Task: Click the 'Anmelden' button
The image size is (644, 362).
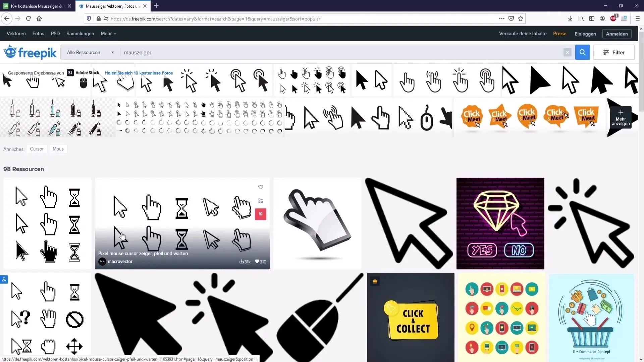Action: (x=616, y=34)
